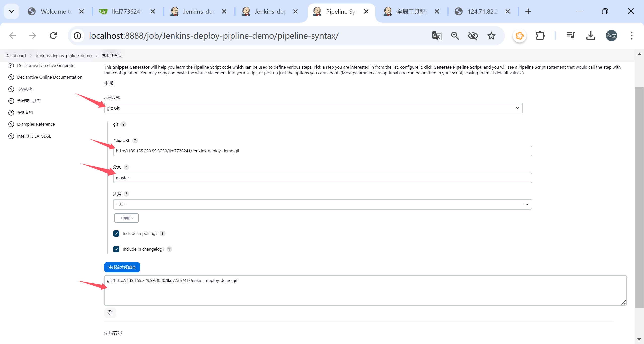Open browser extensions puzzle icon

coord(540,36)
